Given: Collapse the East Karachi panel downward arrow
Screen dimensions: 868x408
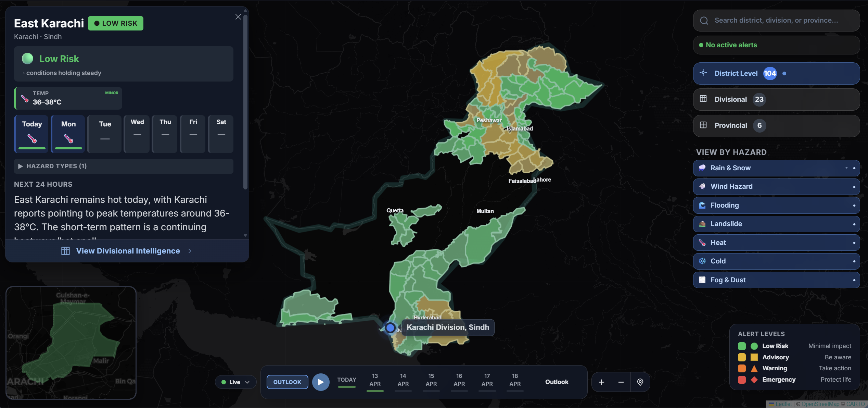Looking at the screenshot, I should (245, 235).
